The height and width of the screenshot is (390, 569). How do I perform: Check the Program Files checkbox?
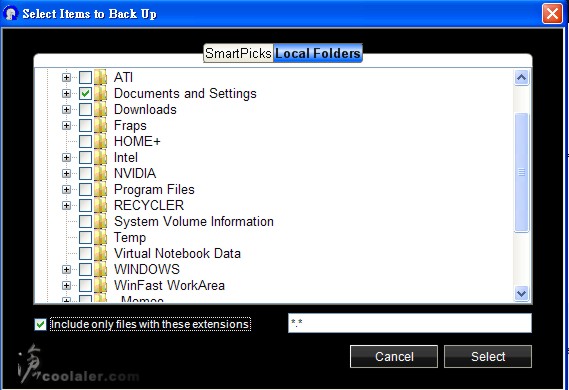point(85,189)
